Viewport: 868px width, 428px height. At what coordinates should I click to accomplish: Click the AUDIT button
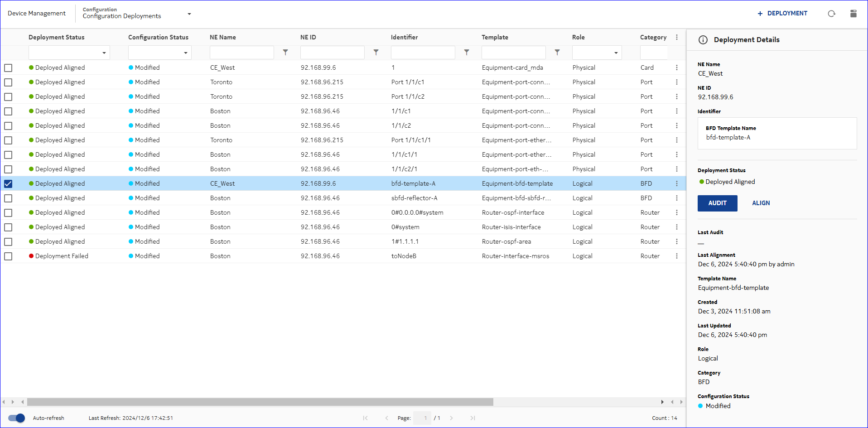[717, 203]
